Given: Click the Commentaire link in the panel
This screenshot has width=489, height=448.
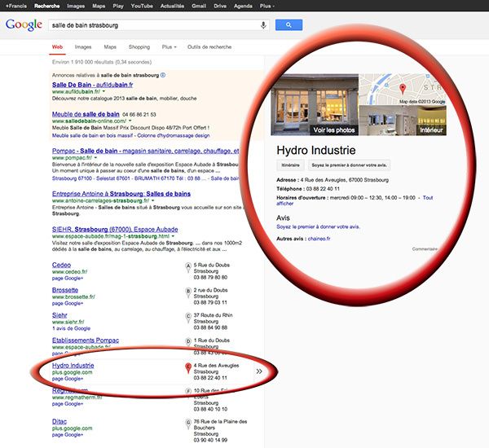Looking at the screenshot, I should coord(425,249).
